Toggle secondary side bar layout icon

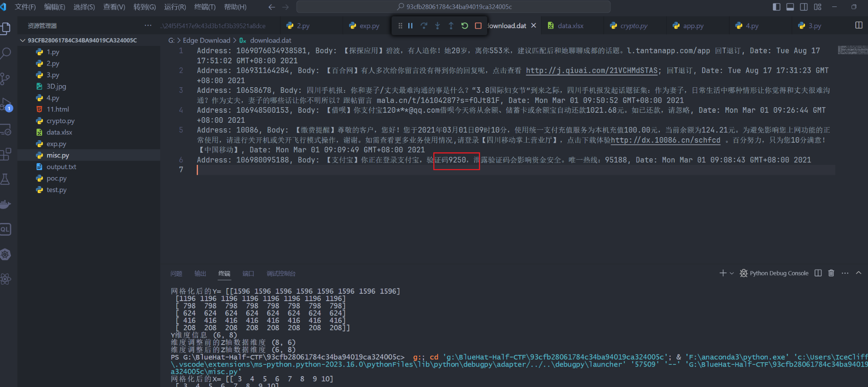804,7
